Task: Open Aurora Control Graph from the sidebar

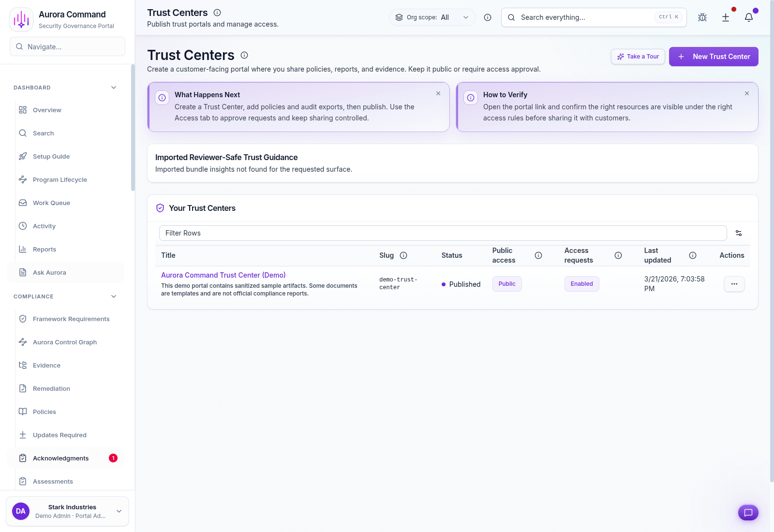Action: 64,342
